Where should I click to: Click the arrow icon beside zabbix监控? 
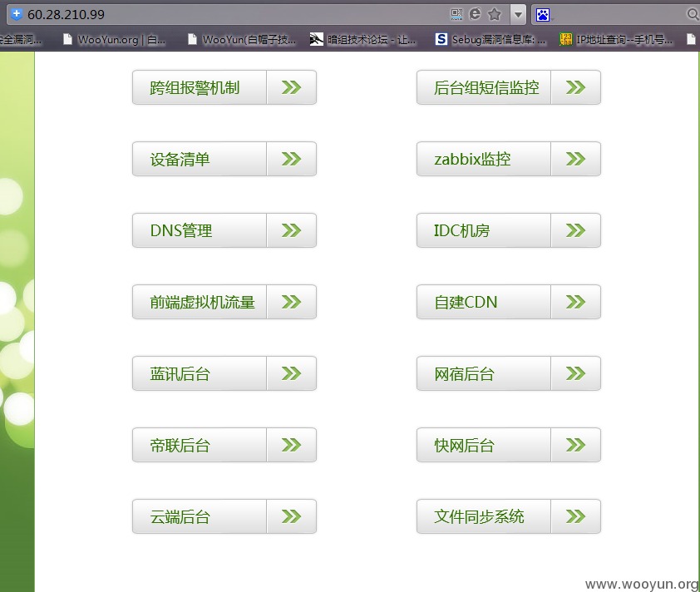[575, 159]
